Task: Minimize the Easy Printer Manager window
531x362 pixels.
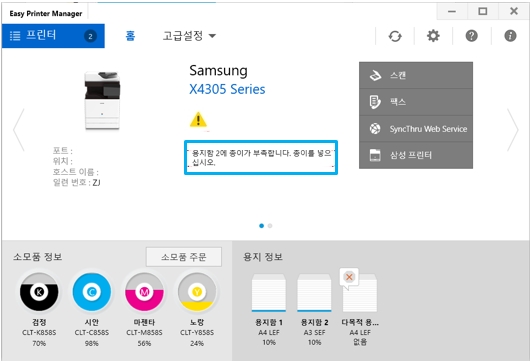Action: (452, 12)
